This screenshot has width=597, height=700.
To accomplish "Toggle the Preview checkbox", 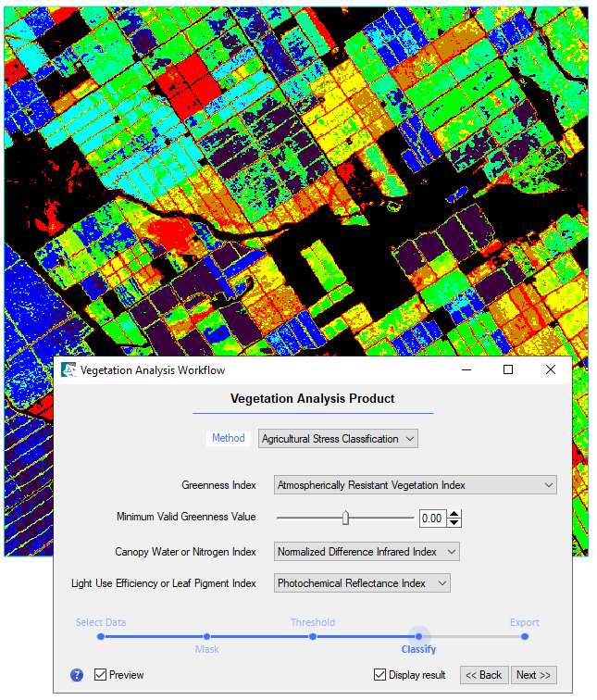I will pyautogui.click(x=101, y=675).
